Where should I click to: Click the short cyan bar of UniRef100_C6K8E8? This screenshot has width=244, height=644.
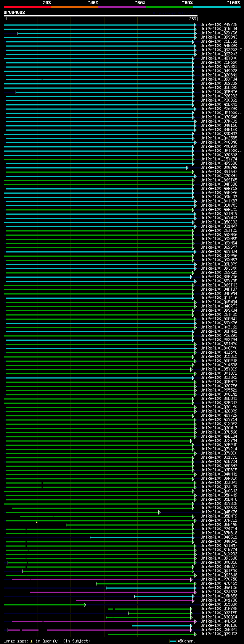(x=164, y=596)
